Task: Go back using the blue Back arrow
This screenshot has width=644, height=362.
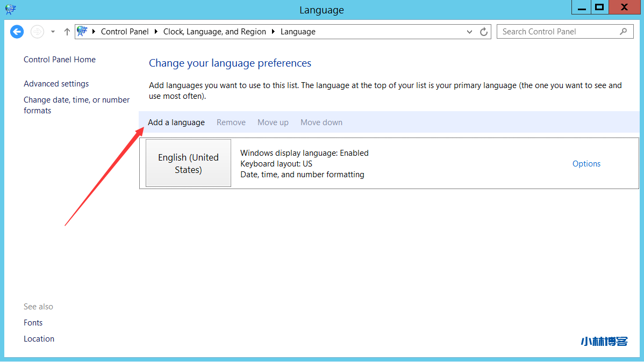Action: [x=17, y=32]
